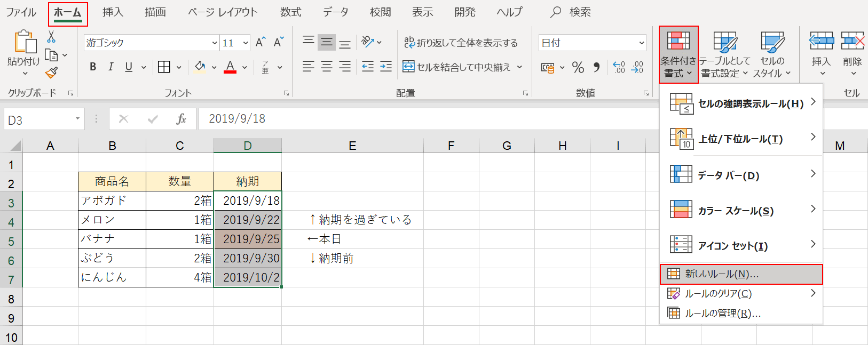Open アイコン セット submenu
The height and width of the screenshot is (345, 868).
click(741, 245)
